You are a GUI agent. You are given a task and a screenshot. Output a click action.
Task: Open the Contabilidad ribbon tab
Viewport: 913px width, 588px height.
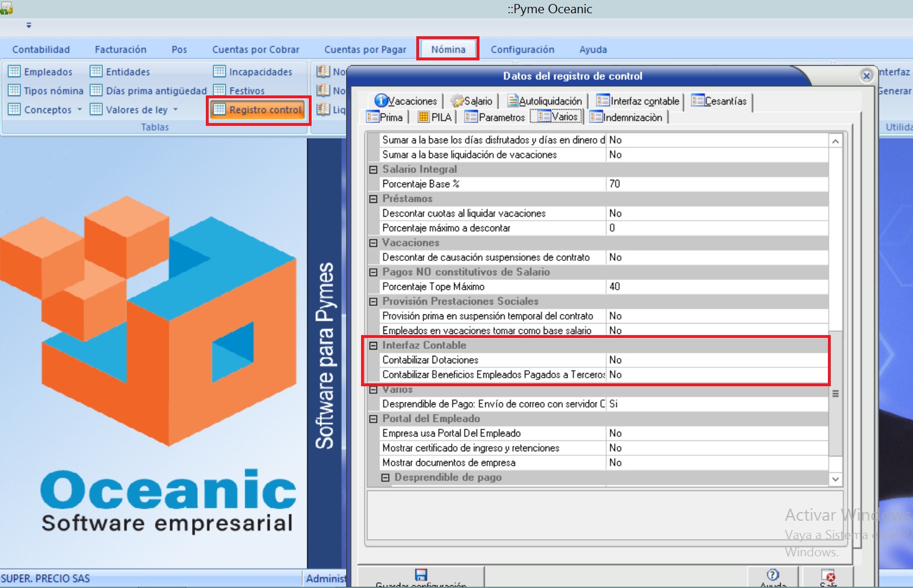41,49
